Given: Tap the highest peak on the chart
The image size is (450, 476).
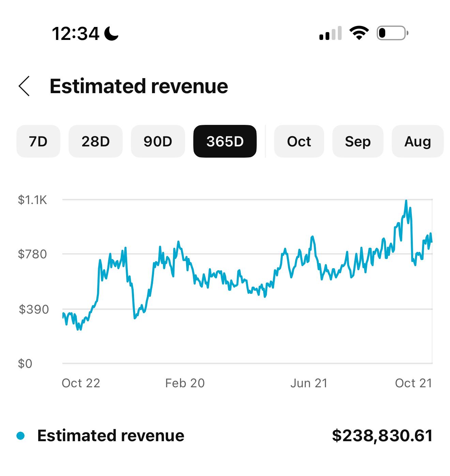Looking at the screenshot, I should click(406, 201).
